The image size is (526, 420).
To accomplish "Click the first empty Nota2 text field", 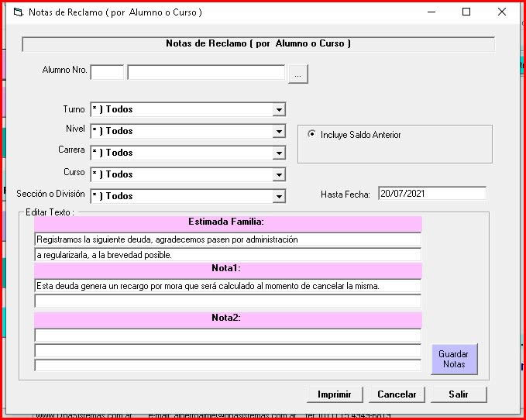I will click(228, 336).
